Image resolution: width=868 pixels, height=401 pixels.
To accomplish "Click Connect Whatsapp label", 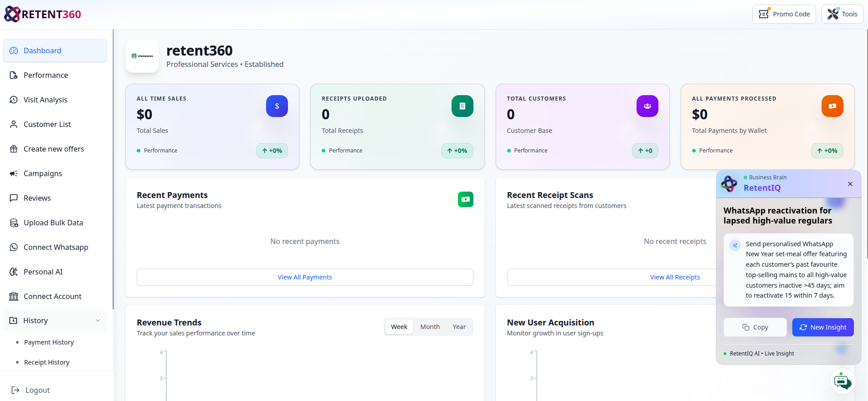I will pos(56,247).
